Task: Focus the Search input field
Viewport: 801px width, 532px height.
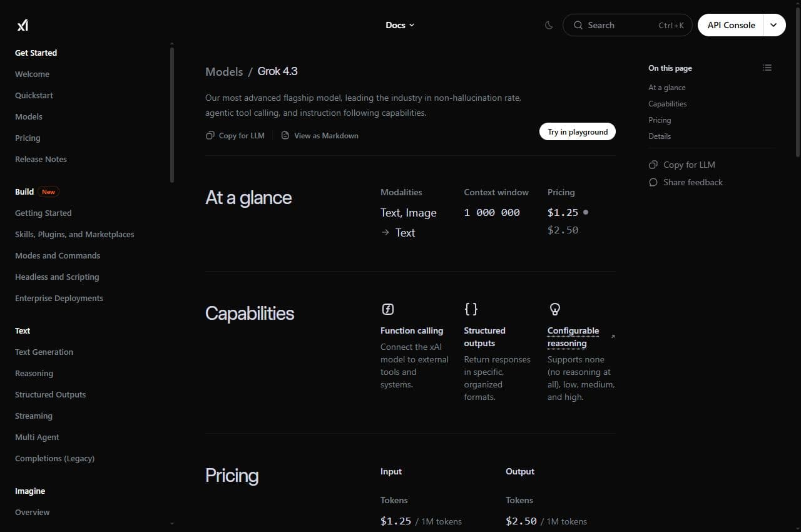Action: (628, 25)
